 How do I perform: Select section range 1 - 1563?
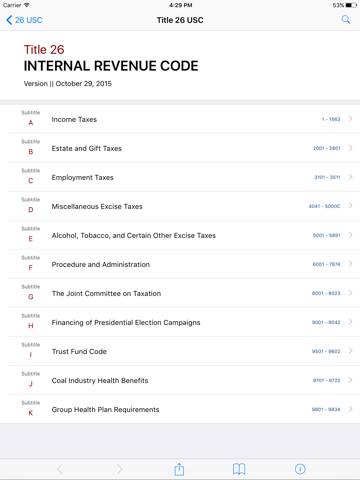[331, 119]
